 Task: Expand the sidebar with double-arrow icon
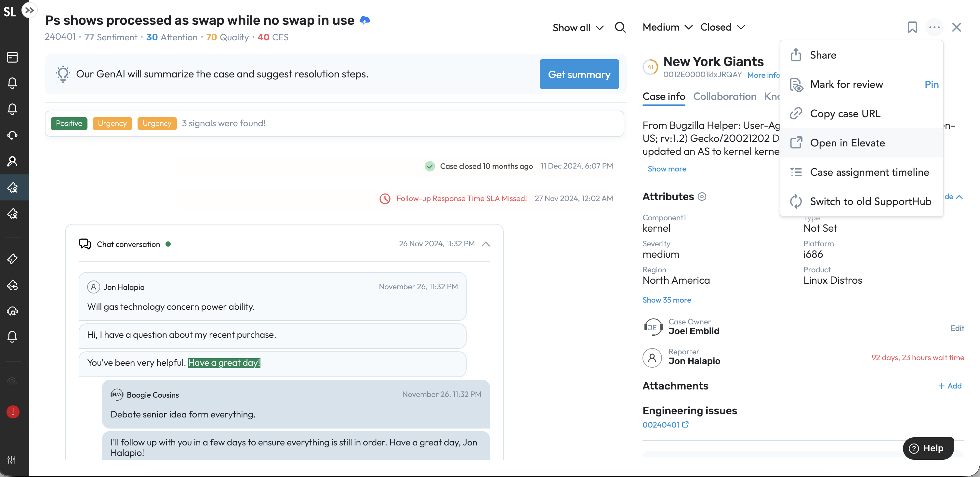tap(29, 10)
